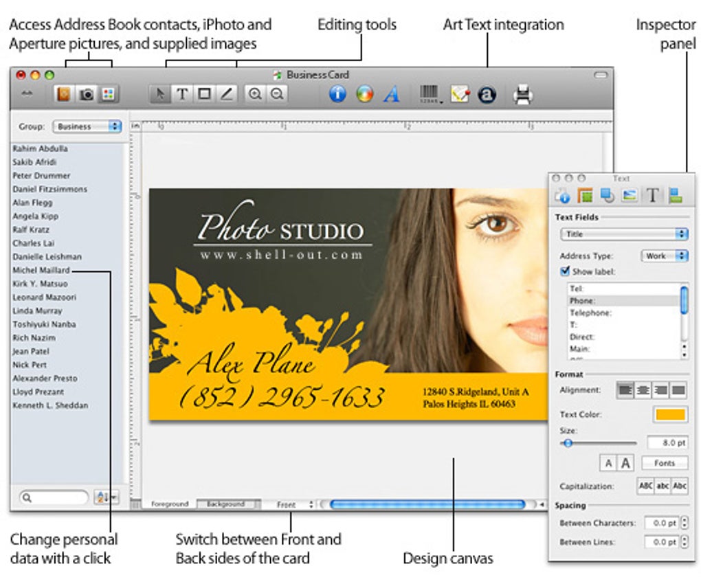The image size is (701, 588).
Task: Switch to the Background layer tab
Action: tap(226, 504)
